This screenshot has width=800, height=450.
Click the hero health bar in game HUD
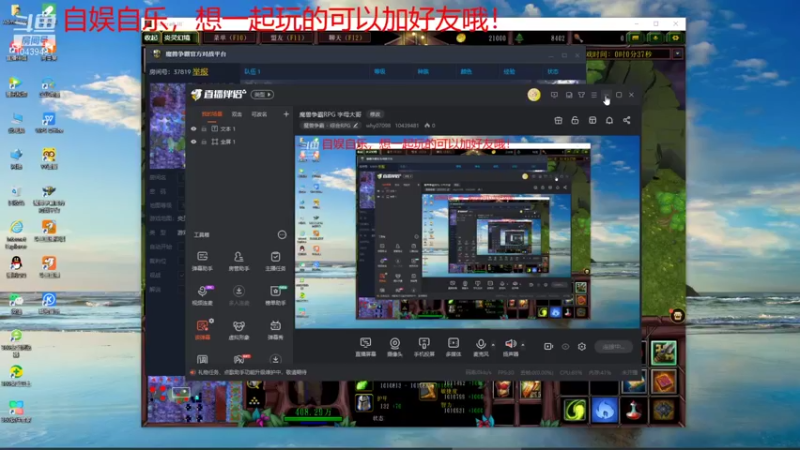click(313, 419)
